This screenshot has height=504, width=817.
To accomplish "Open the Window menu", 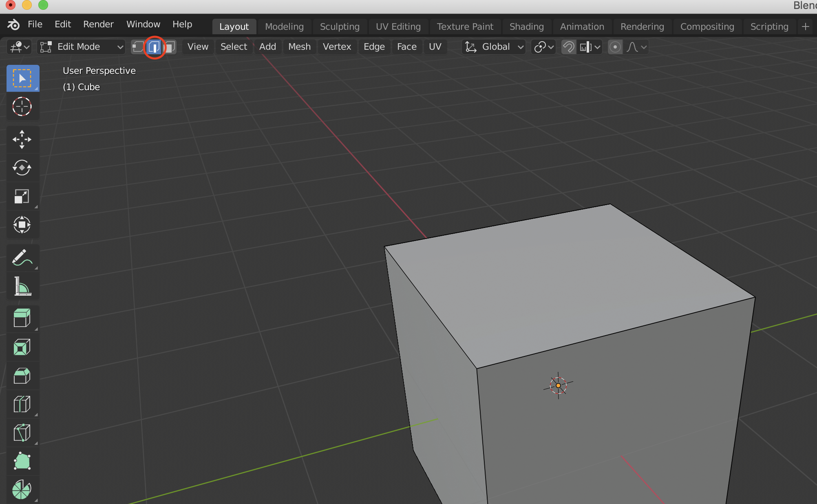I will (x=143, y=24).
